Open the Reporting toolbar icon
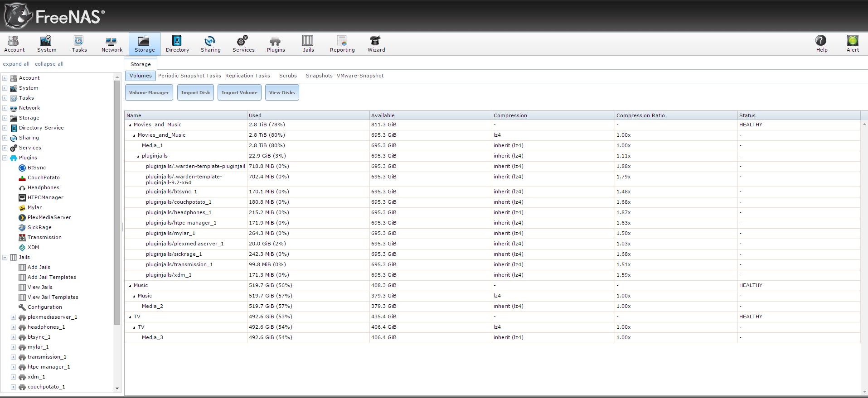The image size is (868, 398). [342, 44]
